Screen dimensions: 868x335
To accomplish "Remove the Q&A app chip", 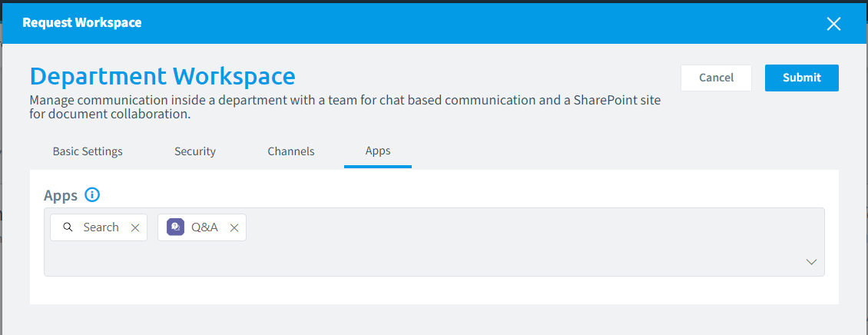I will click(x=234, y=227).
